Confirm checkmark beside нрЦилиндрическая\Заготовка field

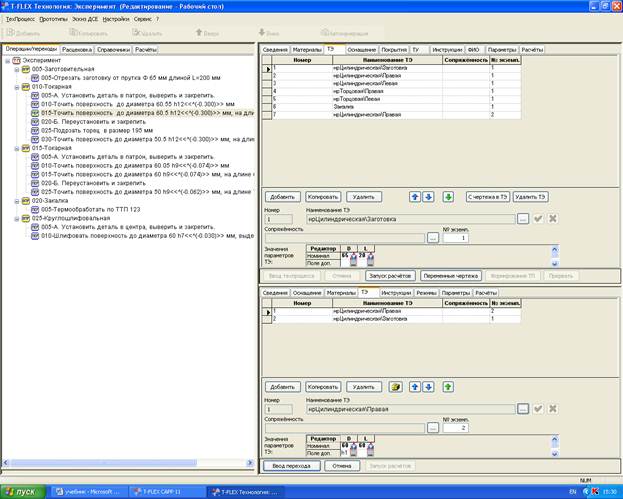pyautogui.click(x=538, y=219)
